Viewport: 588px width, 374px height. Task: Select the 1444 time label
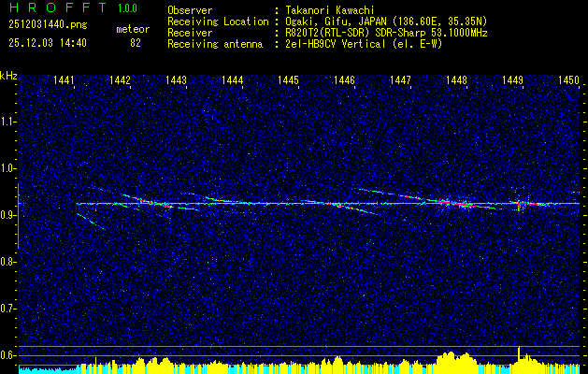click(x=232, y=81)
